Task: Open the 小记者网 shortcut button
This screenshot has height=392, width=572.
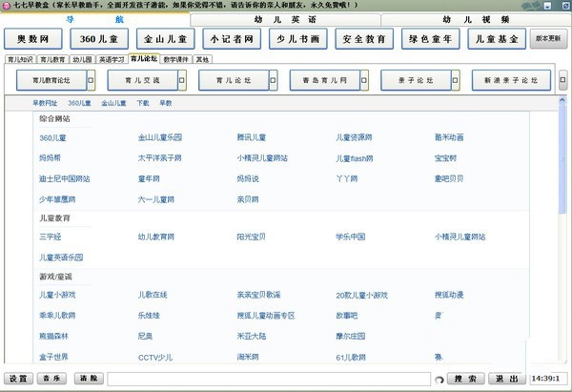Action: [232, 39]
